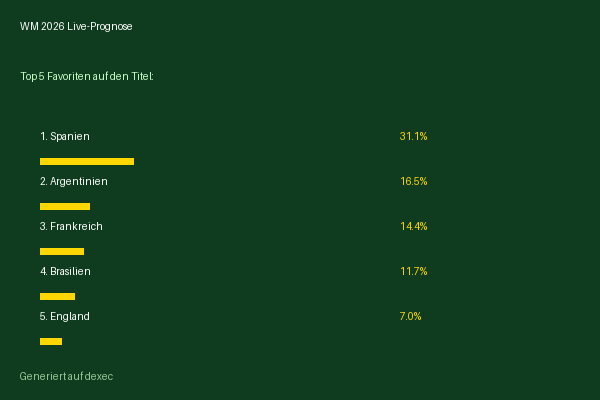Screen dimensions: 600x400
Task: Choose the 3. Frankreich entry
Action: point(71,227)
